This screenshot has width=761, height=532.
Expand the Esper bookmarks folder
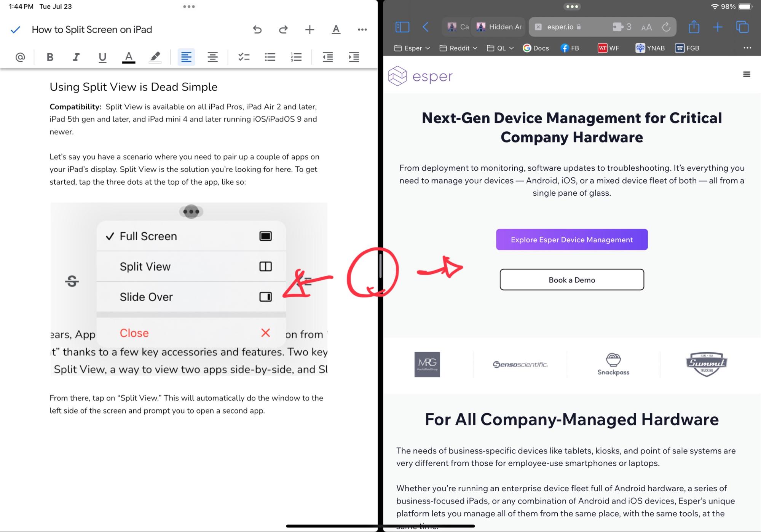click(412, 48)
